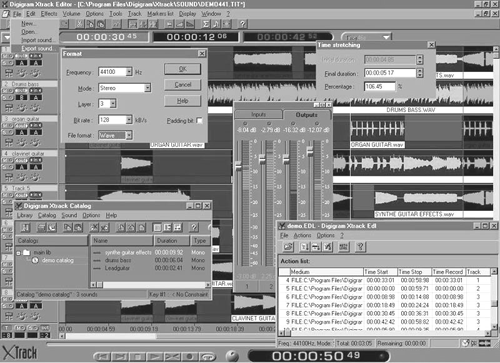The height and width of the screenshot is (363, 500).
Task: Collapse the main lib tree node
Action: [x=19, y=253]
